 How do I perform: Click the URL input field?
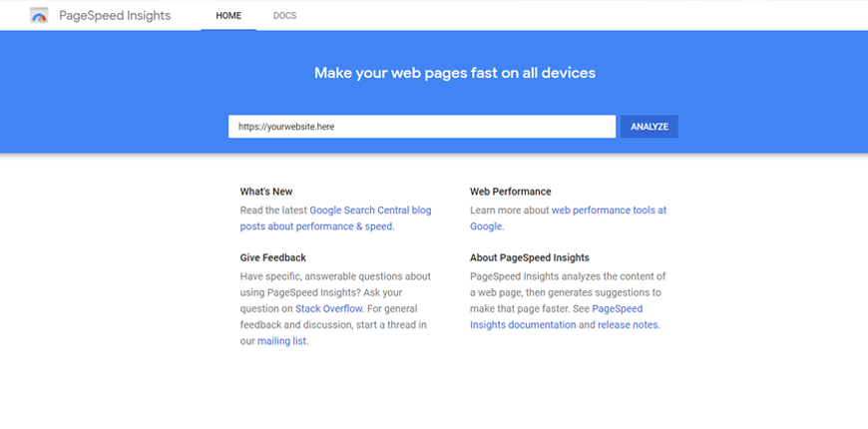click(422, 127)
